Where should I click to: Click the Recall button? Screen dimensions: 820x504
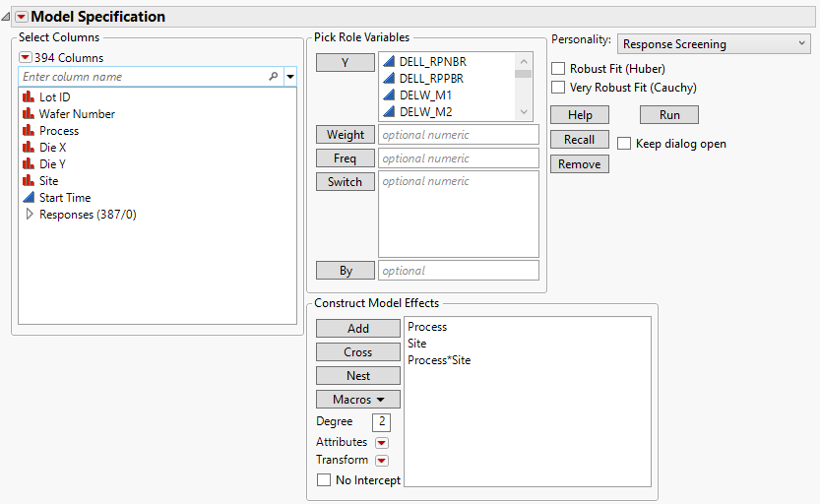pyautogui.click(x=580, y=139)
